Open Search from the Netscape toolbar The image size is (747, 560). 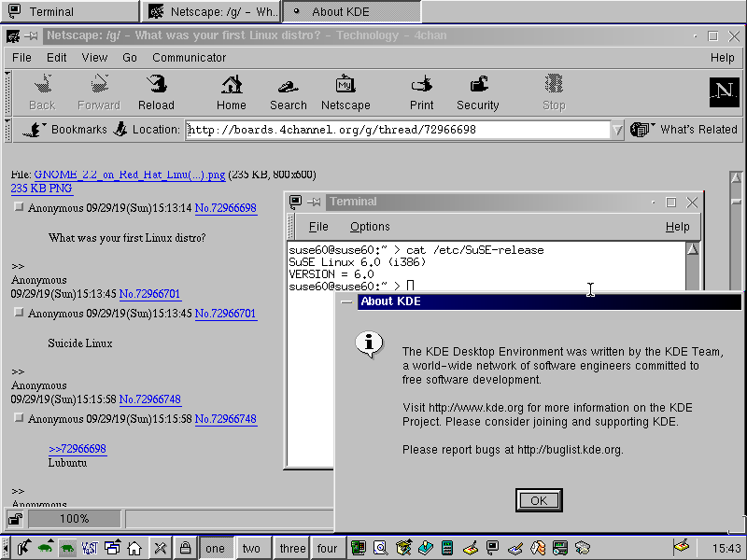(x=289, y=86)
